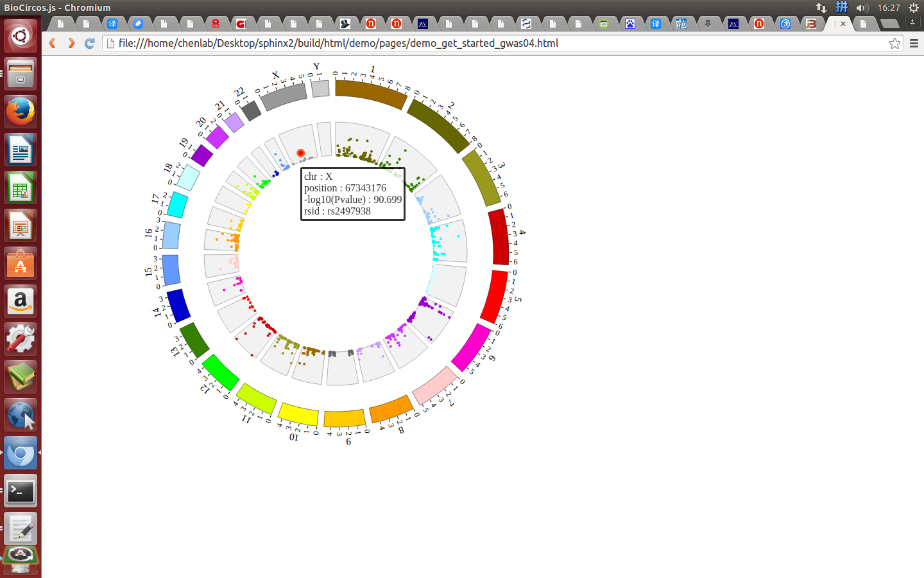This screenshot has width=924, height=578.
Task: Open the network indicator in the top panel
Action: click(821, 8)
